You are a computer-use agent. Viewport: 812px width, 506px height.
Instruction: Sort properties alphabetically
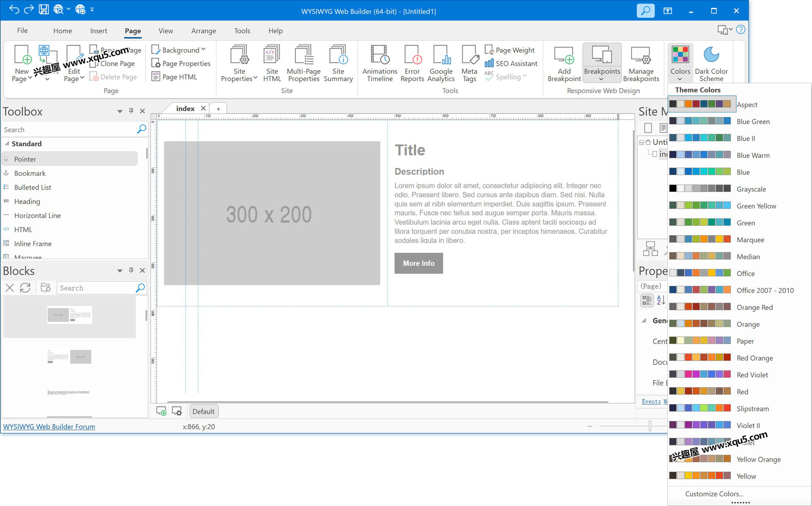(x=661, y=300)
